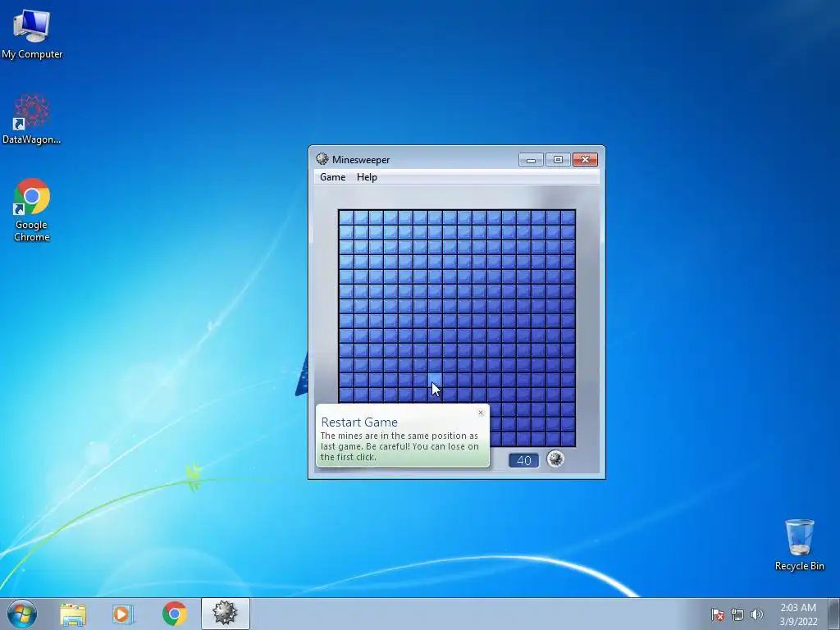Image resolution: width=840 pixels, height=630 pixels.
Task: Reveal the bottom-right corner tile of minefield
Action: [568, 439]
